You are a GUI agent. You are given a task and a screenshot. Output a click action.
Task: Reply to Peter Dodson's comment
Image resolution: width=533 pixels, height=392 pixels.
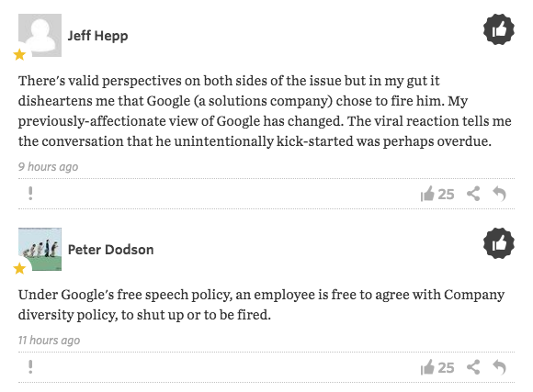499,367
